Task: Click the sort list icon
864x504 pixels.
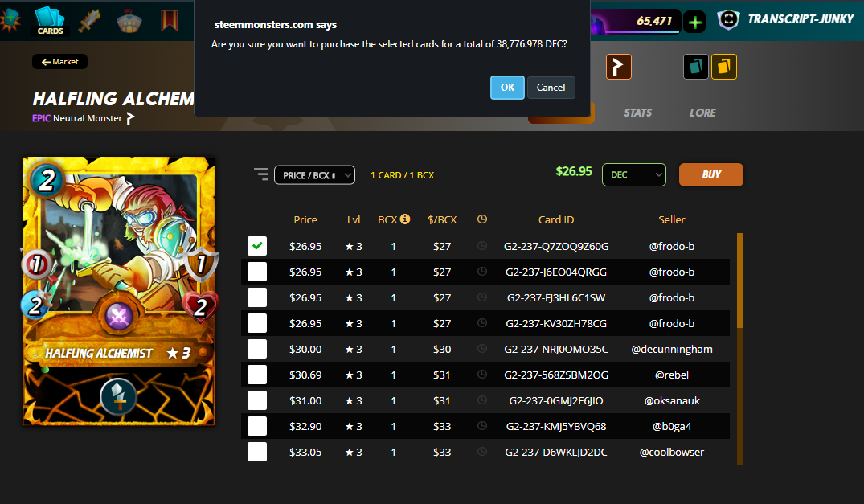Action: (x=261, y=174)
